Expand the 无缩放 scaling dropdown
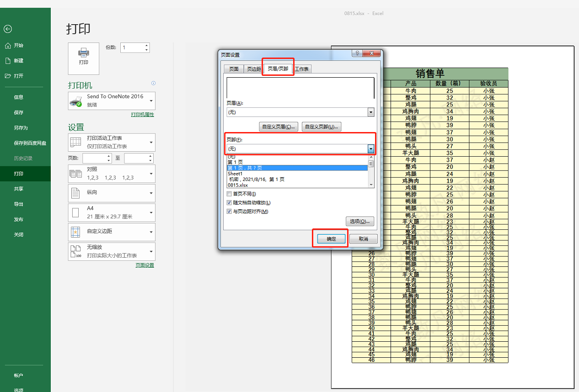 point(112,252)
